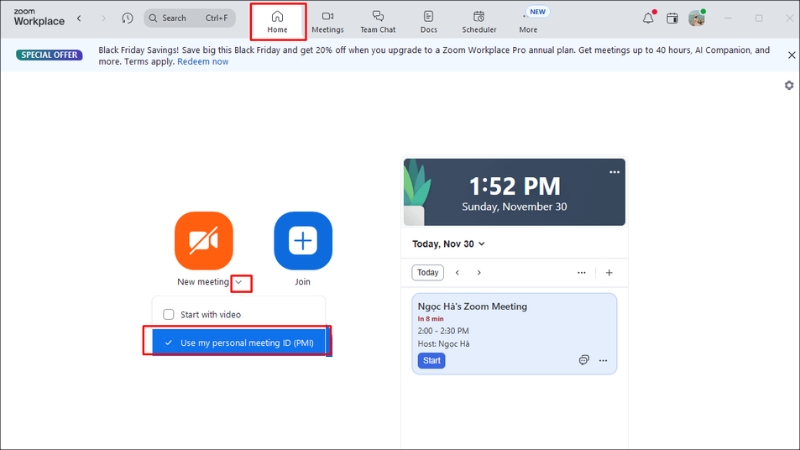This screenshot has width=800, height=450.
Task: Open the notifications bell
Action: [648, 18]
